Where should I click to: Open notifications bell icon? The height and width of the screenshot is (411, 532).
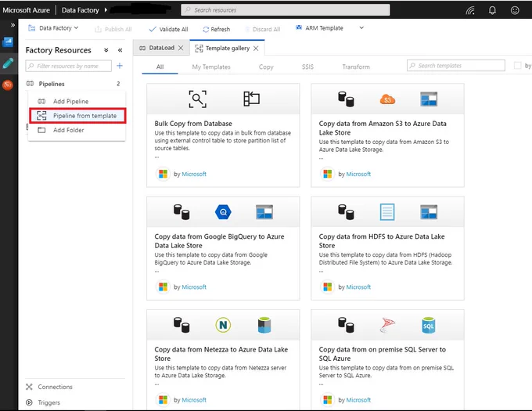492,10
